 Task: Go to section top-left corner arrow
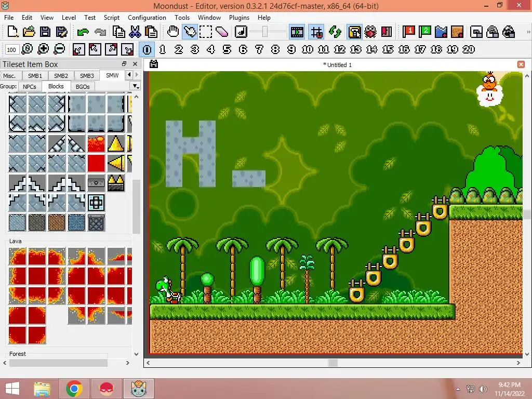[x=95, y=49]
